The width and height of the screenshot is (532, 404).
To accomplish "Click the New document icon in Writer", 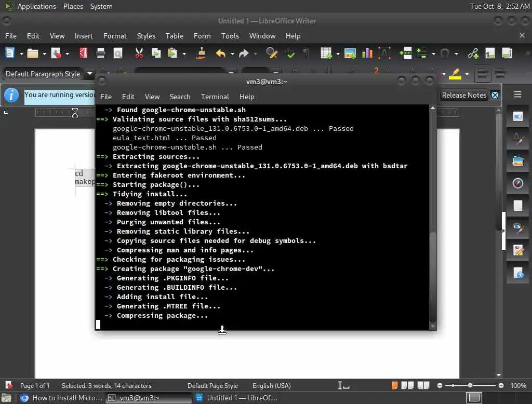I will click(x=10, y=53).
